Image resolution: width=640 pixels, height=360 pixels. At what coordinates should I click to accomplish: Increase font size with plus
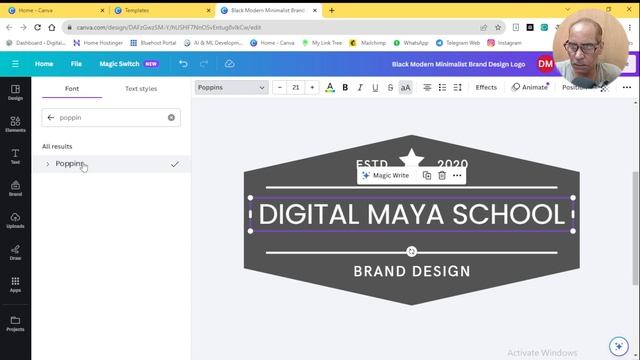click(x=312, y=87)
